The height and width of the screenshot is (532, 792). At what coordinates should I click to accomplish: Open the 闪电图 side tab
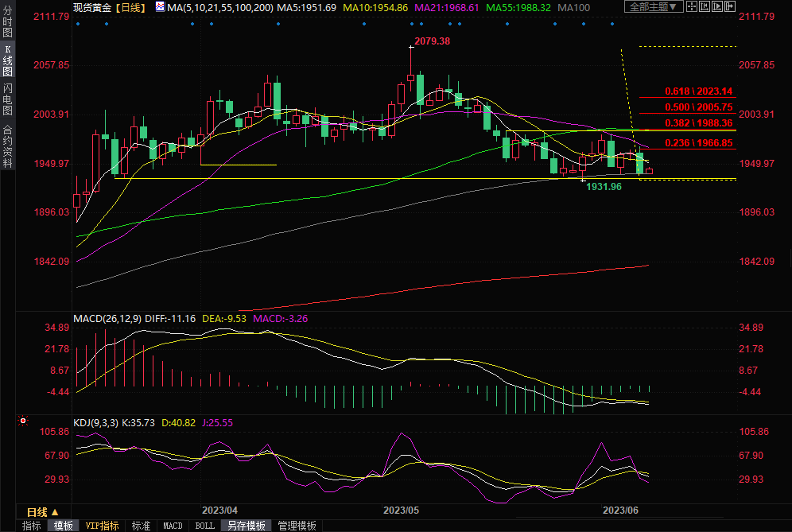point(7,101)
